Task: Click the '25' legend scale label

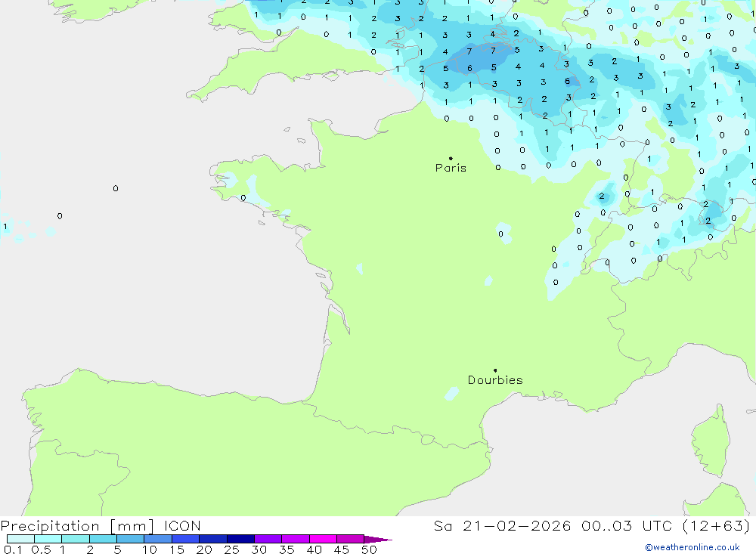Action: click(x=232, y=549)
